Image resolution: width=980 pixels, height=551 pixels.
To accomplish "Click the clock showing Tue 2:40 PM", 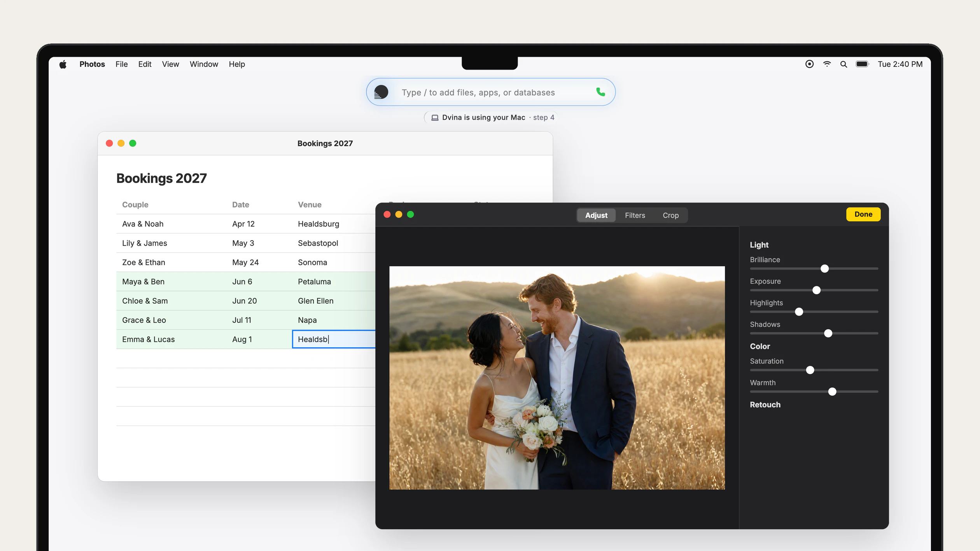I will point(900,64).
